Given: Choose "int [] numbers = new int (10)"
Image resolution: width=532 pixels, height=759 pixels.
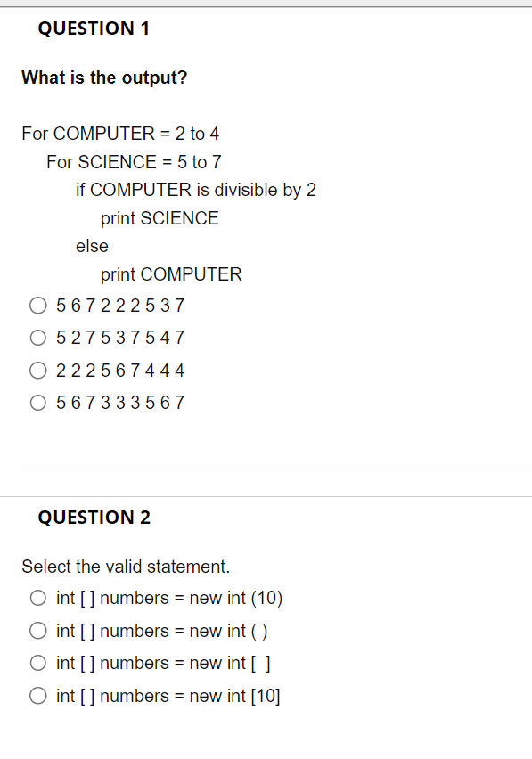Looking at the screenshot, I should click(x=38, y=598).
